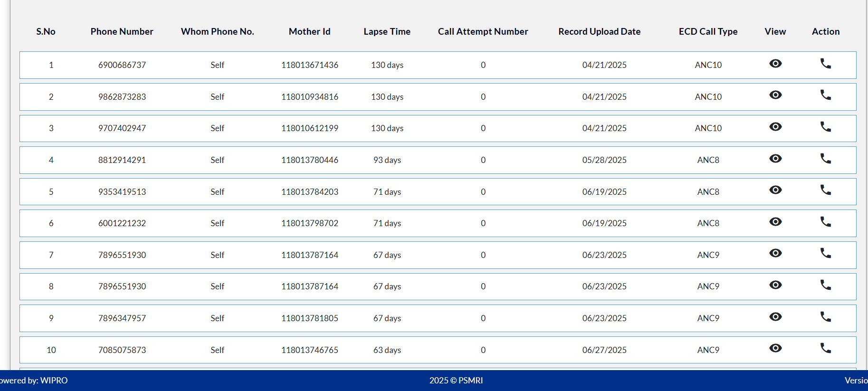View row 6 record with eye icon
Viewport: 868px width, 391px height.
click(x=775, y=222)
